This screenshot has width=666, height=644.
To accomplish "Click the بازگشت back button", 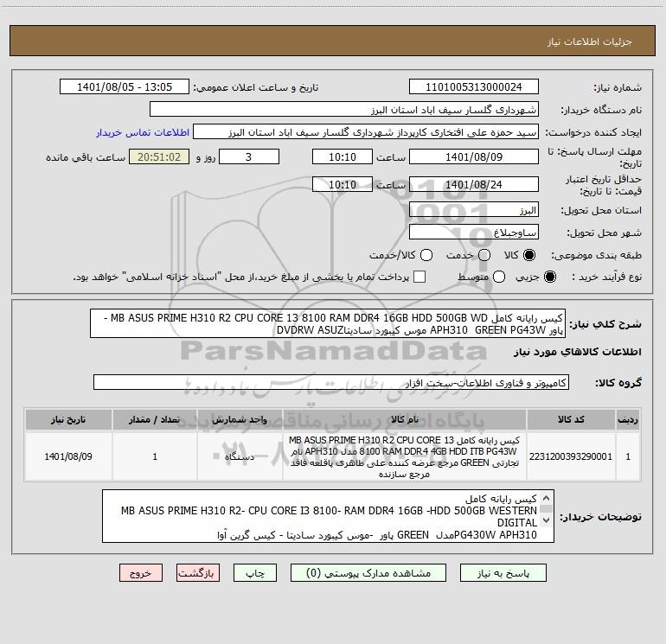I will 198,573.
